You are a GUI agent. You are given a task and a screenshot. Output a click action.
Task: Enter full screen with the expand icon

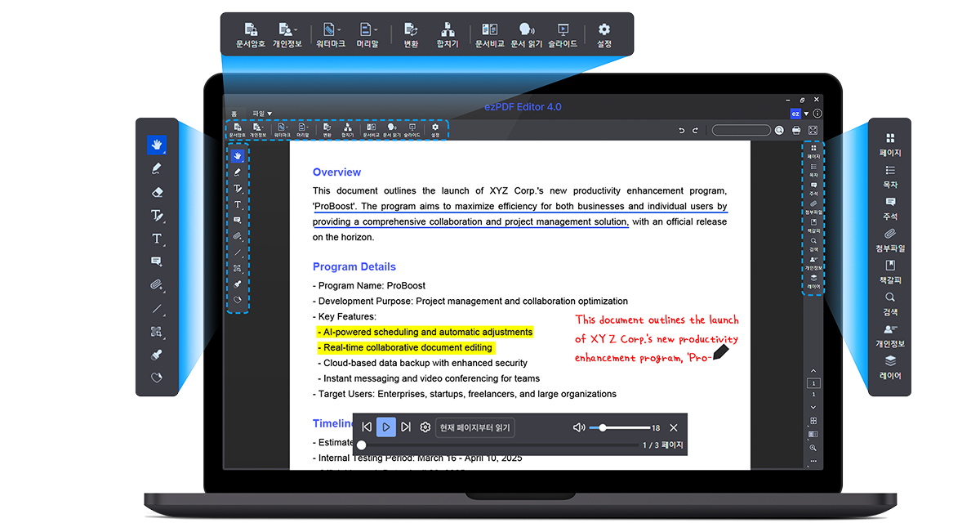click(x=813, y=130)
